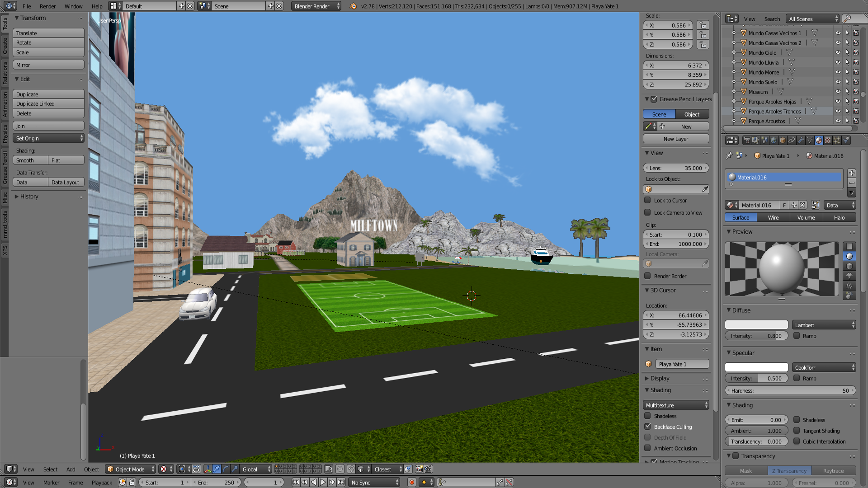Viewport: 868px width, 488px height.
Task: Open the Blender Render engine dropdown
Action: (316, 6)
